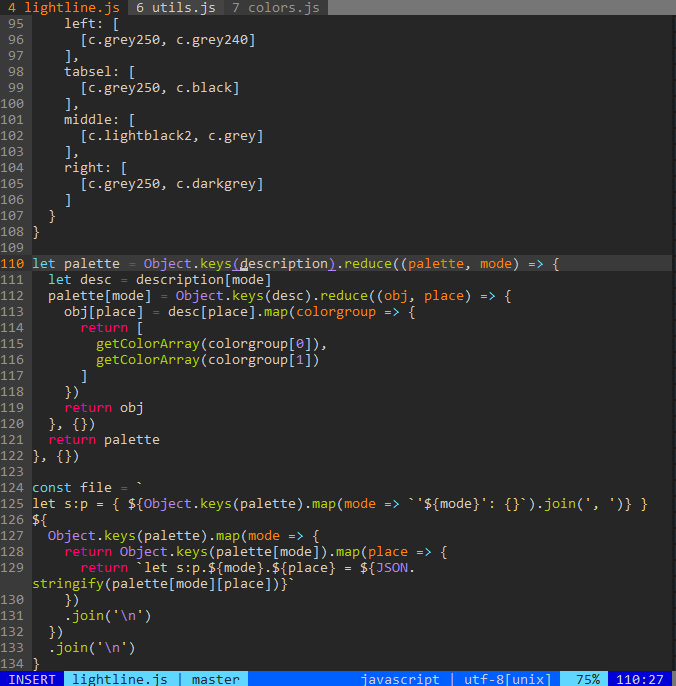Click 'join' on line 125
This screenshot has width=676, height=686.
(x=560, y=504)
